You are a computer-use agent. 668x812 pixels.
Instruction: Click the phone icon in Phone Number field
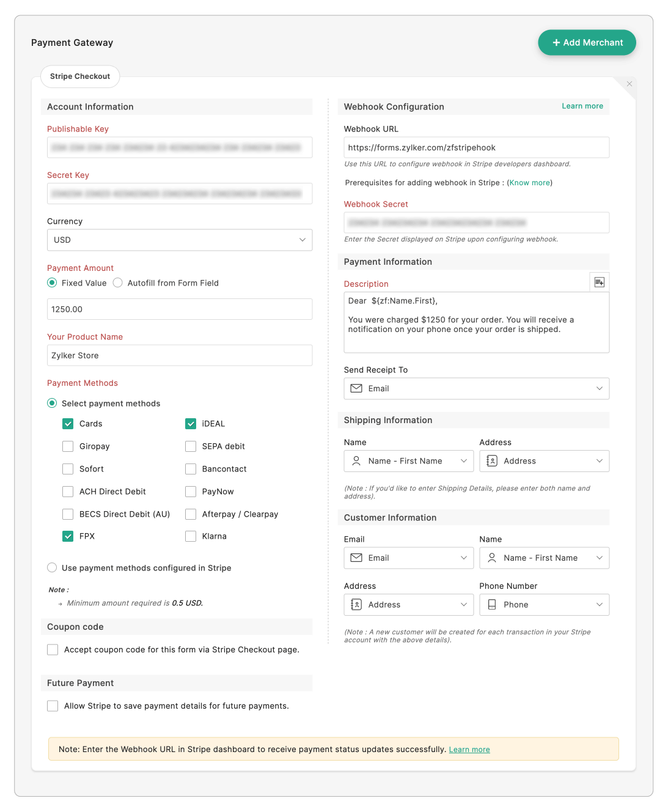[492, 605]
